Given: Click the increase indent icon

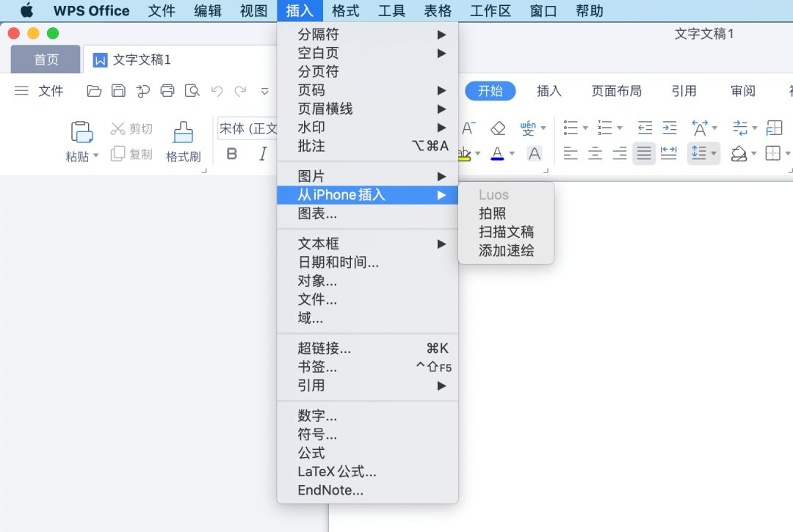Looking at the screenshot, I should [x=668, y=127].
